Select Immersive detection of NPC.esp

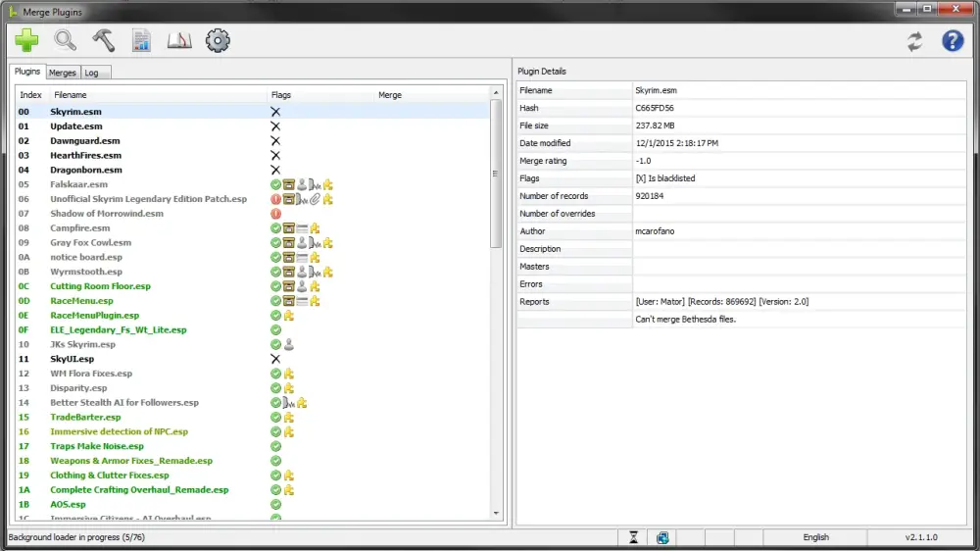pos(119,431)
